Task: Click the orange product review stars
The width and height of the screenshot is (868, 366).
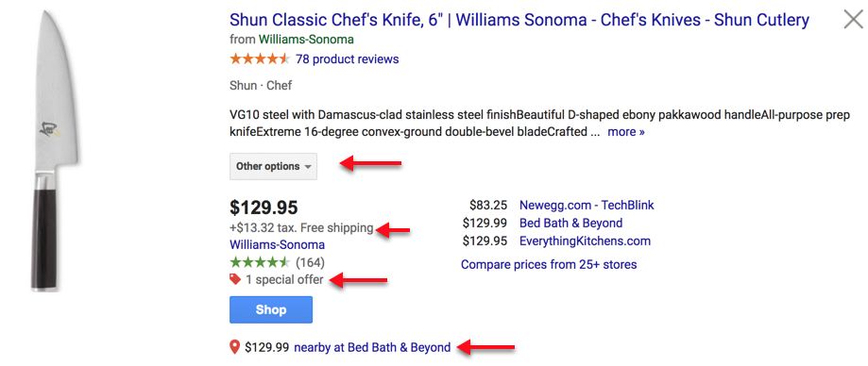Action: [260, 58]
